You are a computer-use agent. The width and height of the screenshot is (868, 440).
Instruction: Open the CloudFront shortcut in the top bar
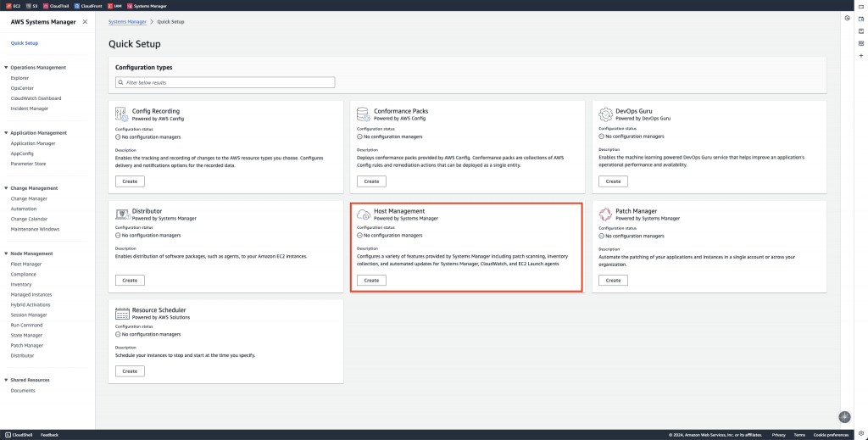[x=88, y=6]
